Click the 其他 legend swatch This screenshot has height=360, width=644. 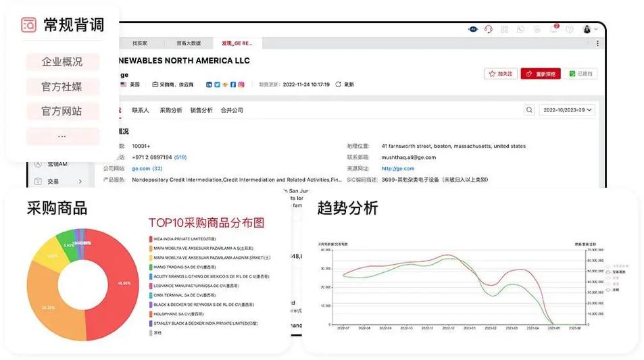click(151, 333)
